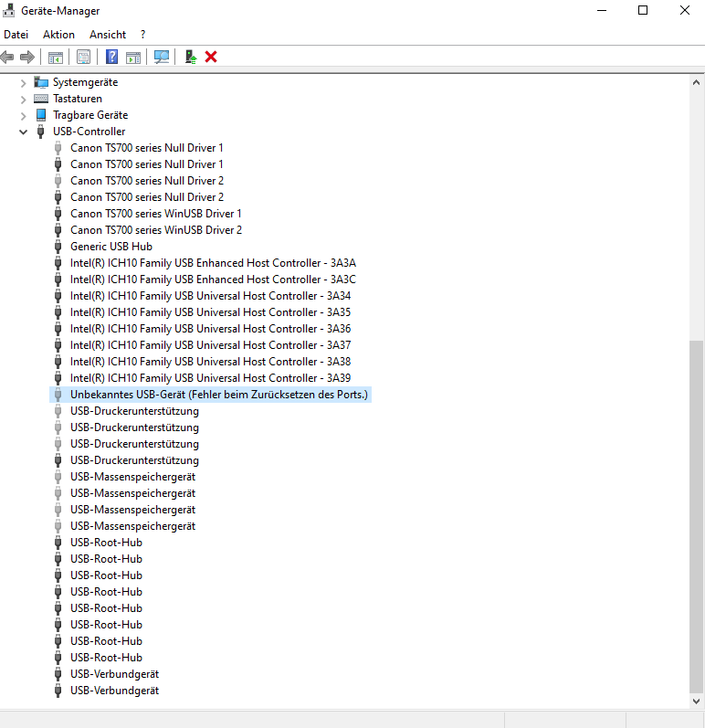The image size is (705, 728).
Task: Update driver via the green arrow icon
Action: pyautogui.click(x=191, y=58)
